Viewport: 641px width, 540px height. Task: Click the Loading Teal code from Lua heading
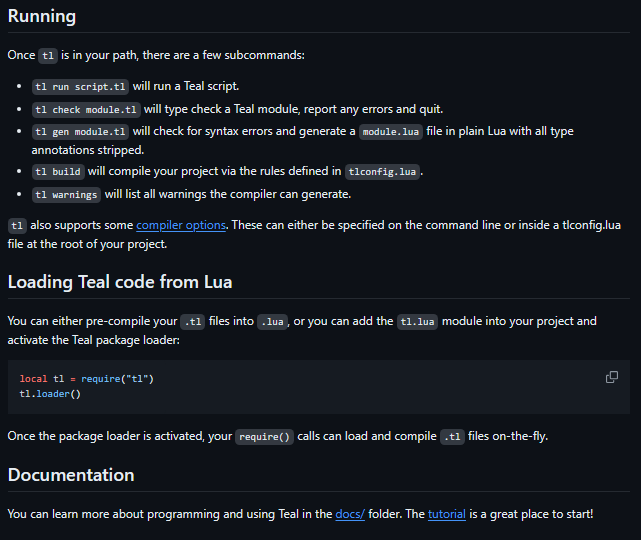click(120, 281)
